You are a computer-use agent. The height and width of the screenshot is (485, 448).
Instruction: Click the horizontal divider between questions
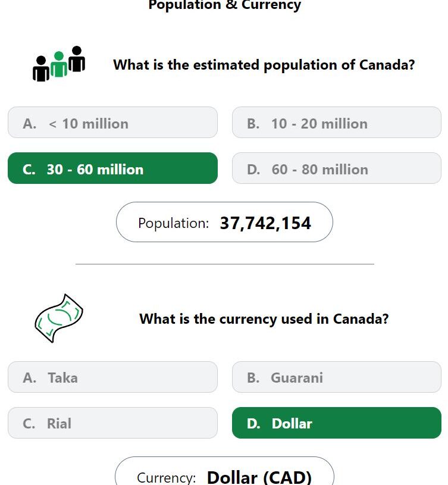(x=225, y=264)
